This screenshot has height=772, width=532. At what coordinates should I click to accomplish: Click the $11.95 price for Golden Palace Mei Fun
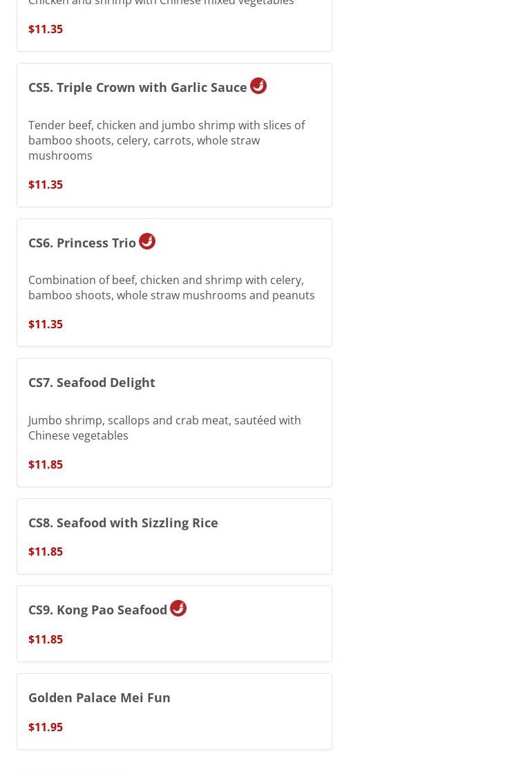tap(46, 727)
